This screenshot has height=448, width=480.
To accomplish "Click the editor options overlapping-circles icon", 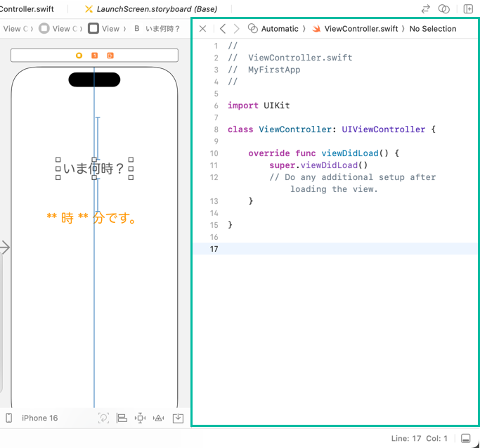I will point(443,9).
